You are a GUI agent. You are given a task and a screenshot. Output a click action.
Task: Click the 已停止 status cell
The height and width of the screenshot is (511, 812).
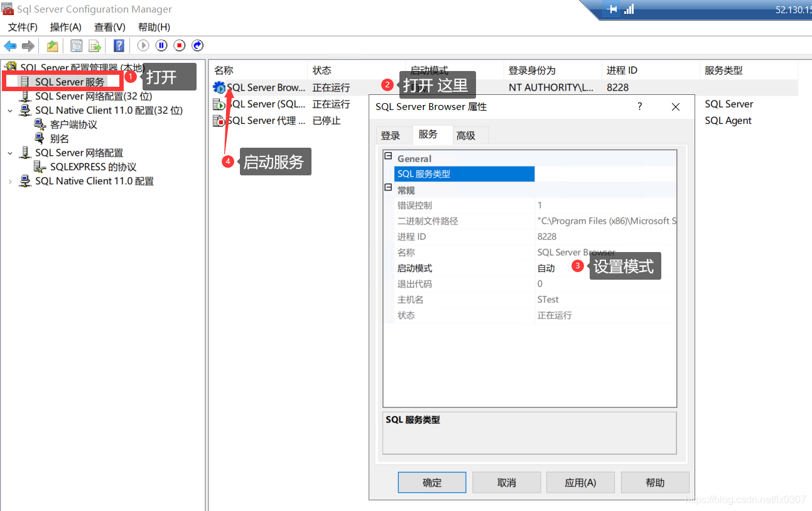tap(327, 121)
